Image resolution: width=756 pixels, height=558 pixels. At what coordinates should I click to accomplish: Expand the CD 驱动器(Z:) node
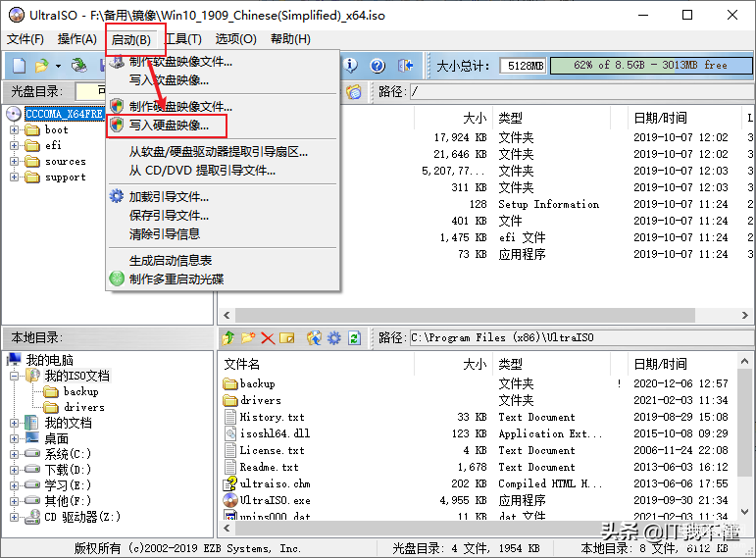(x=14, y=517)
